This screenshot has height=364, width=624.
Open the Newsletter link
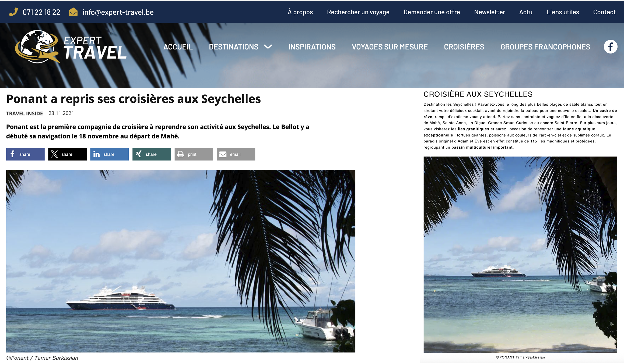[489, 12]
